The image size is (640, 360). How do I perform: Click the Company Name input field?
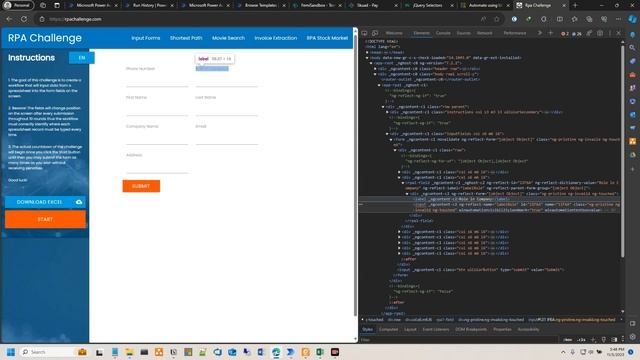[x=157, y=139]
